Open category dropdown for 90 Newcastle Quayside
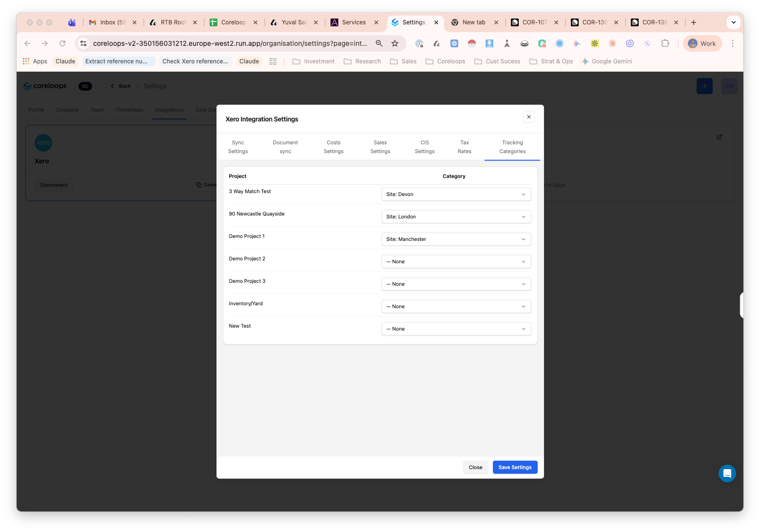This screenshot has width=760, height=532. pos(456,217)
